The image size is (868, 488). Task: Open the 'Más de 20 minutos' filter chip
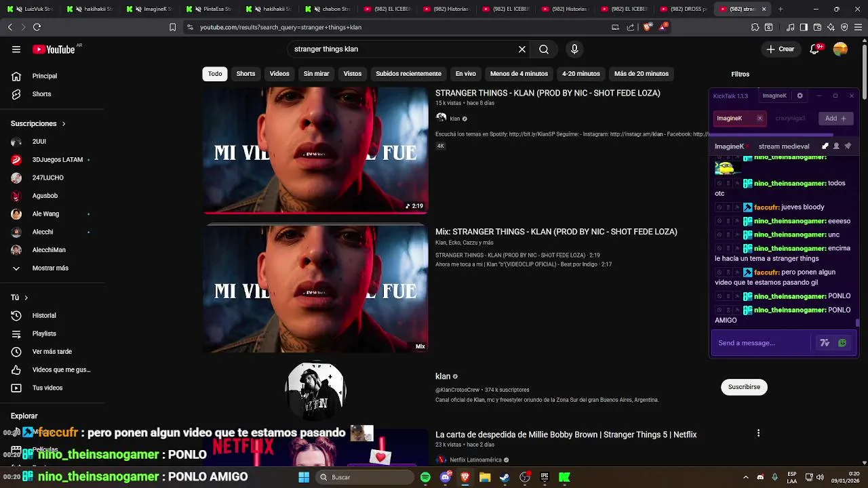click(642, 73)
